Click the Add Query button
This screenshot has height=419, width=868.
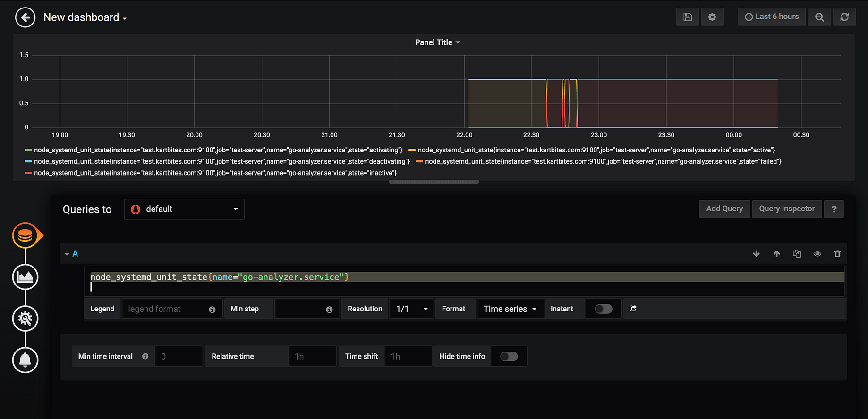tap(724, 209)
